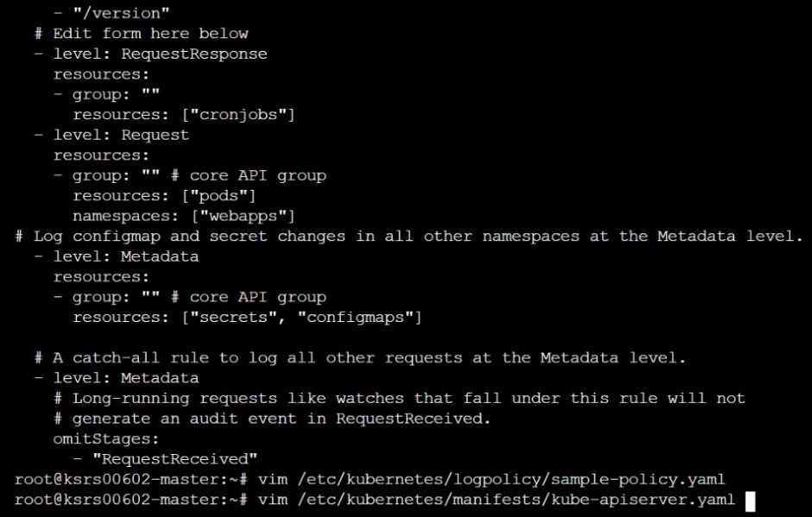Click the "level: RequestResponse" line
This screenshot has height=517, width=812.
click(x=160, y=54)
